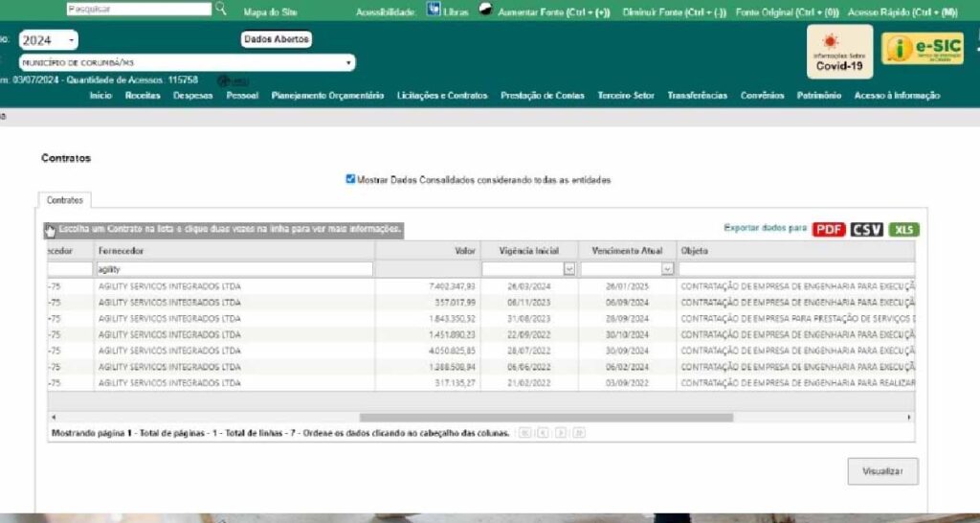Open the year 2024 dropdown
The width and height of the screenshot is (980, 523).
pyautogui.click(x=49, y=40)
